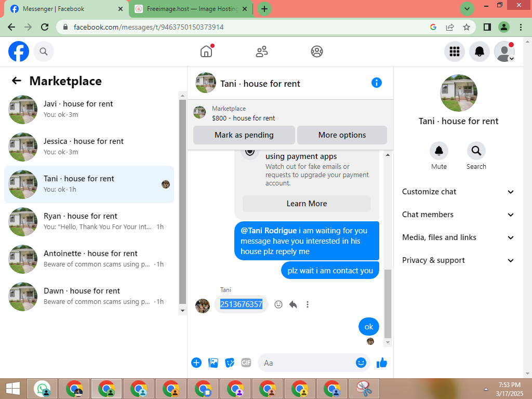This screenshot has width=532, height=399.
Task: Open the Groups icon in top navigation
Action: 316,51
